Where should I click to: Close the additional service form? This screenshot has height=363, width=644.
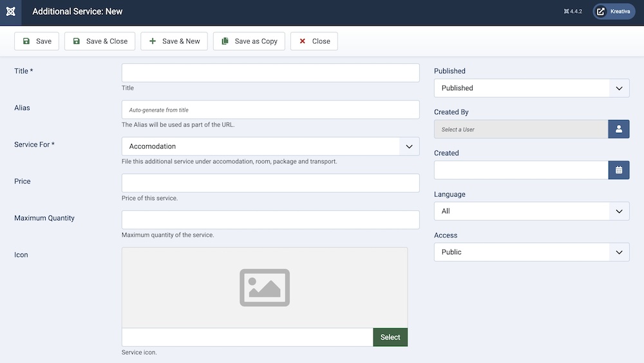tap(314, 41)
